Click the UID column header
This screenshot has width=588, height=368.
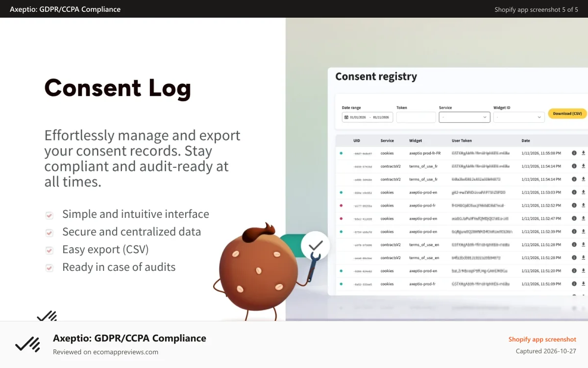[x=357, y=141]
